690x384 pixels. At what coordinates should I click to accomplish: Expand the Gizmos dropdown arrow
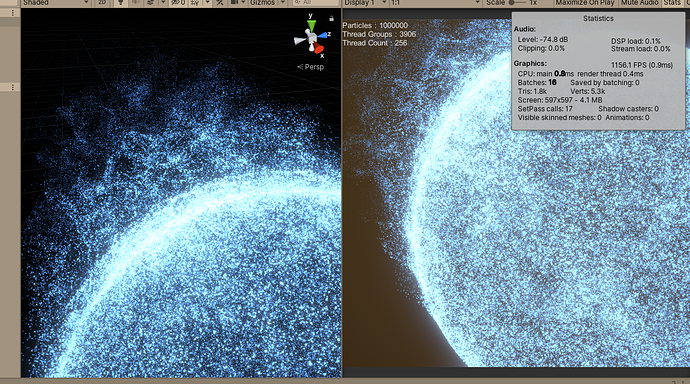[283, 2]
